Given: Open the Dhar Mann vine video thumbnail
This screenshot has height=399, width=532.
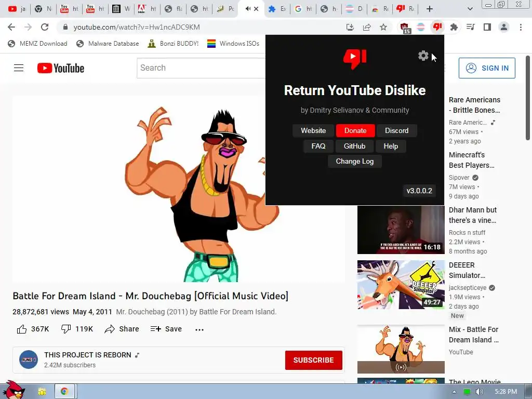Looking at the screenshot, I should [x=401, y=230].
